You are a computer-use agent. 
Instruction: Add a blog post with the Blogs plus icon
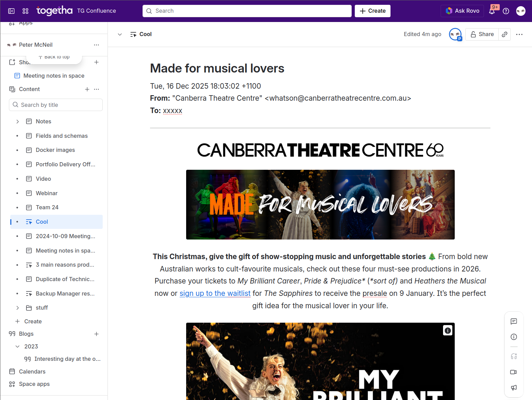97,334
